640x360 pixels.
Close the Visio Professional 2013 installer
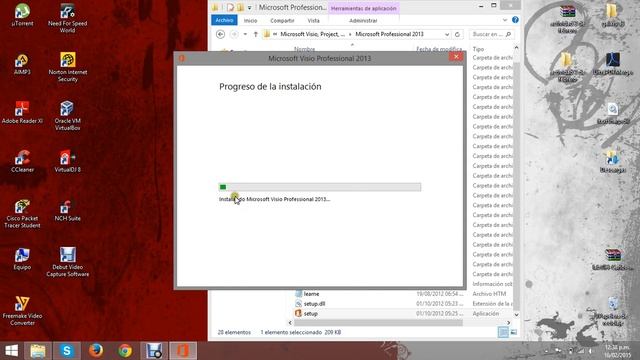tap(456, 57)
